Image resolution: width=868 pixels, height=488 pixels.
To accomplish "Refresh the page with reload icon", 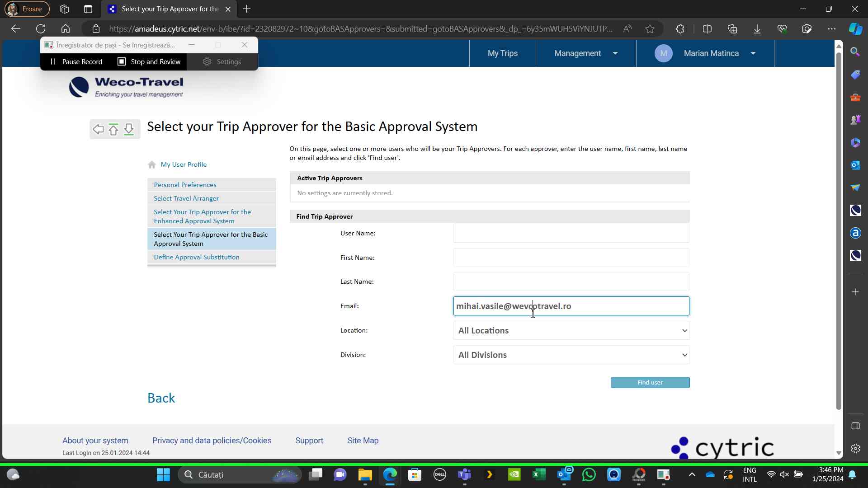I will click(41, 29).
